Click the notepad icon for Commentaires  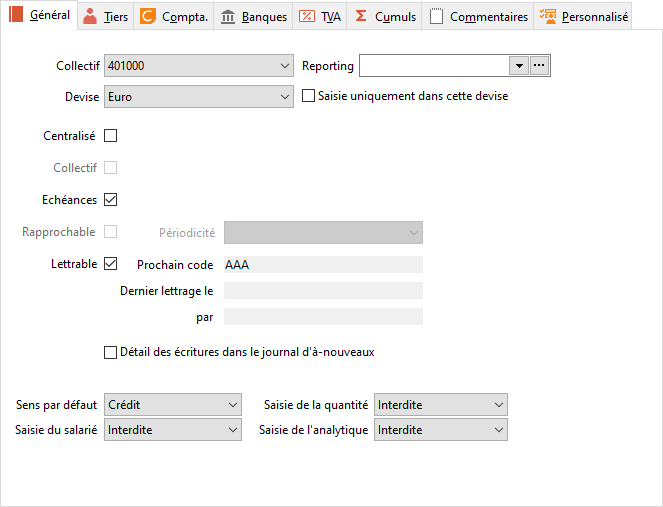click(436, 16)
